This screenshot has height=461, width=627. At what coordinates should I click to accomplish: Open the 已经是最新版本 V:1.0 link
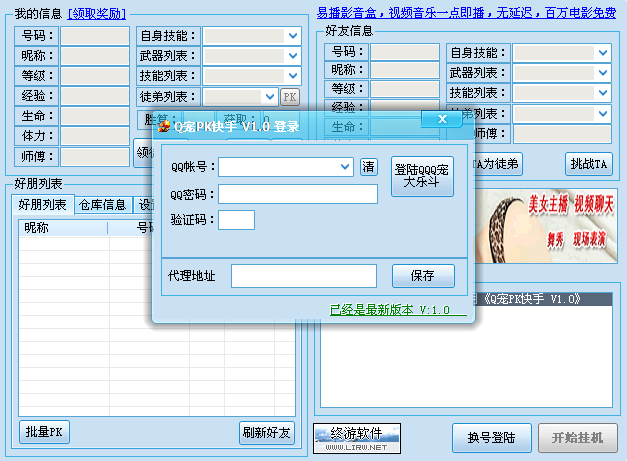point(398,310)
